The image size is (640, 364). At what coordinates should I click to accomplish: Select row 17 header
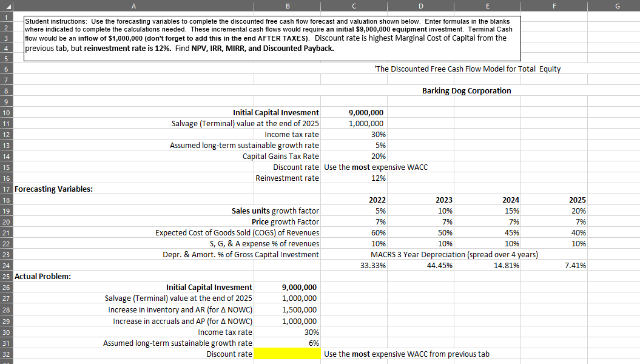coord(6,189)
